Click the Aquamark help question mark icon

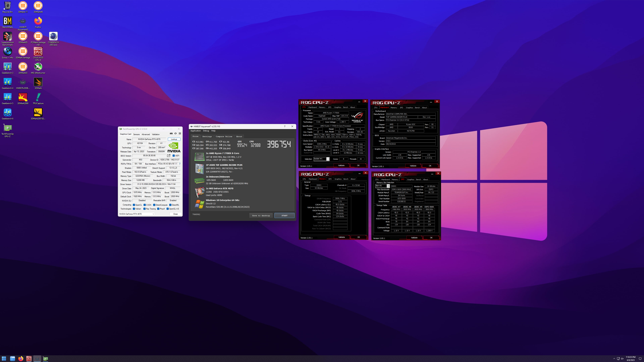tap(284, 126)
